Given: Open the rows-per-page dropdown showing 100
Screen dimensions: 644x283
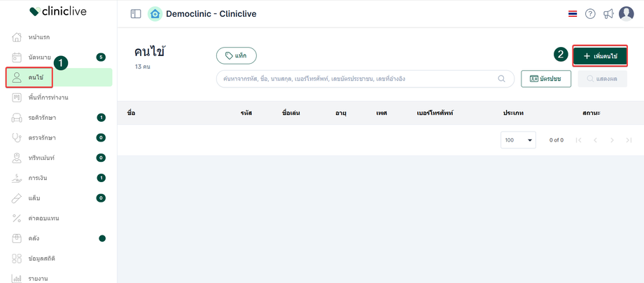Looking at the screenshot, I should coord(518,140).
